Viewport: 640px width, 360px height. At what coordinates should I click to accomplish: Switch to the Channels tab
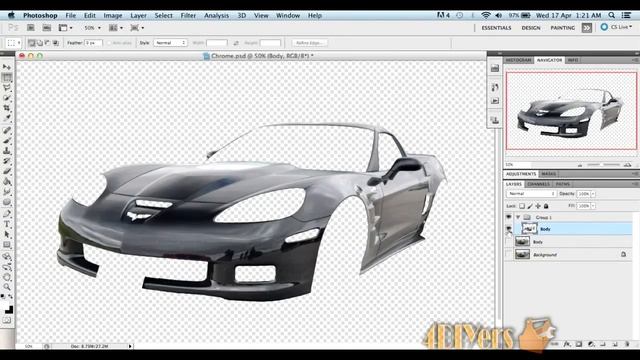538,184
